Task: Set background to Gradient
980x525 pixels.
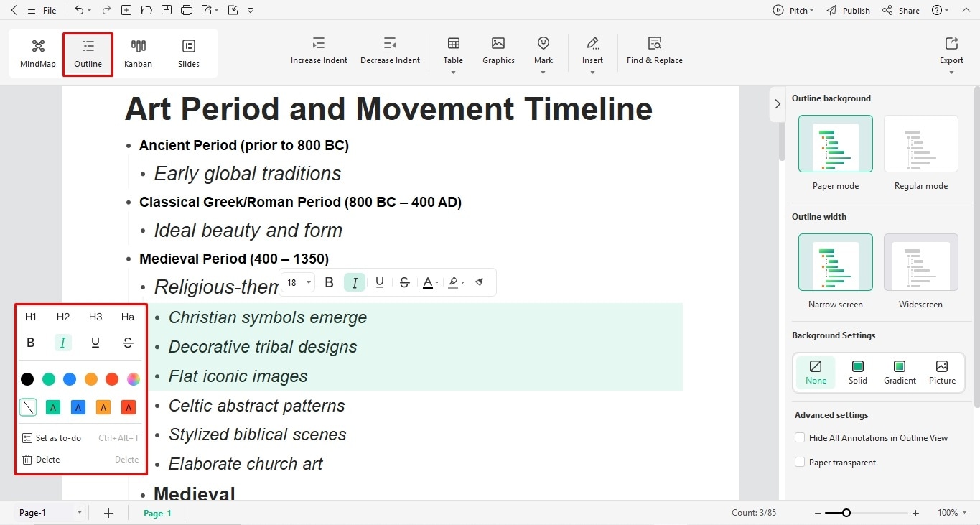Action: 900,372
